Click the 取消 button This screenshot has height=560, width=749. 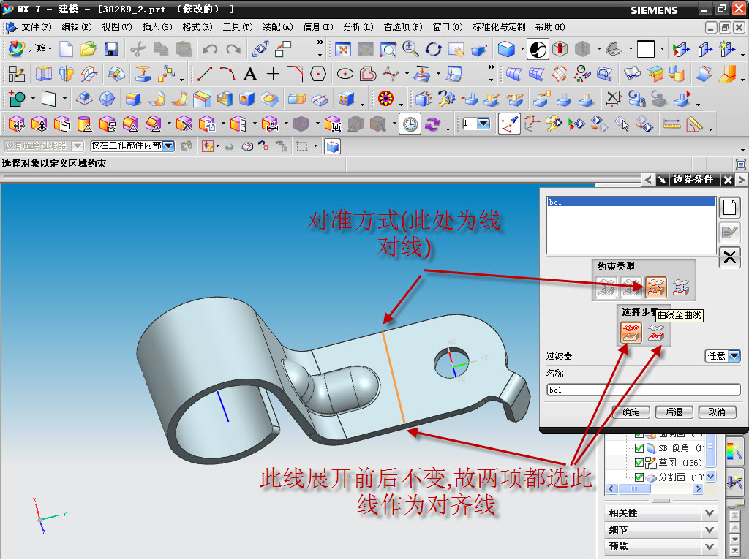tap(717, 412)
